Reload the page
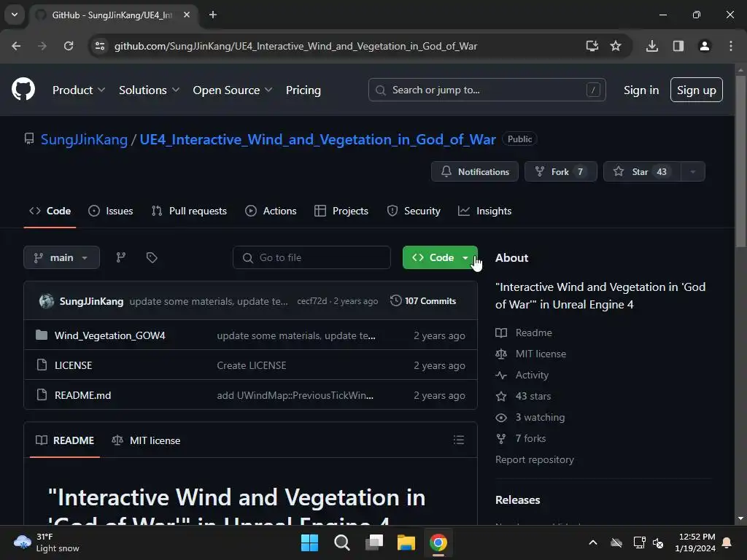Image resolution: width=747 pixels, height=560 pixels. (x=69, y=46)
